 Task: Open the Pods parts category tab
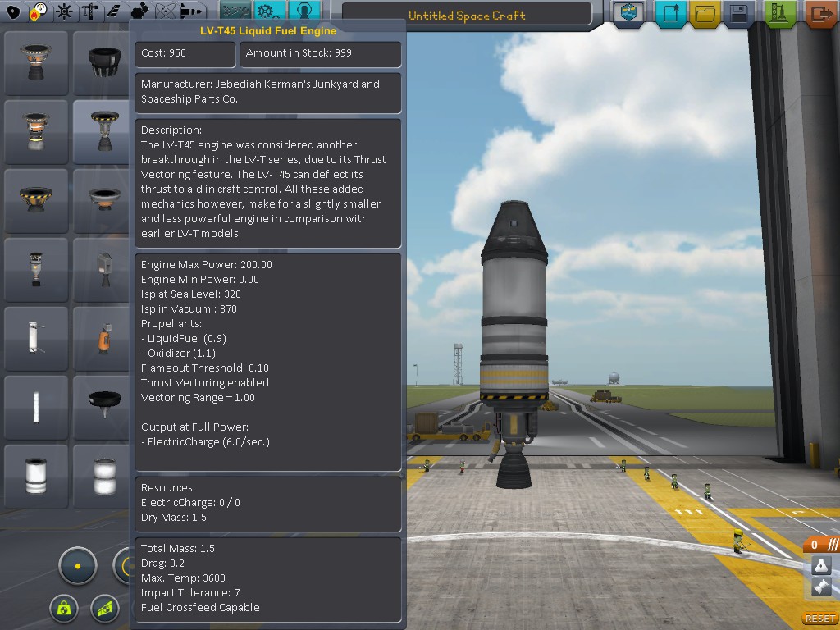[13, 11]
